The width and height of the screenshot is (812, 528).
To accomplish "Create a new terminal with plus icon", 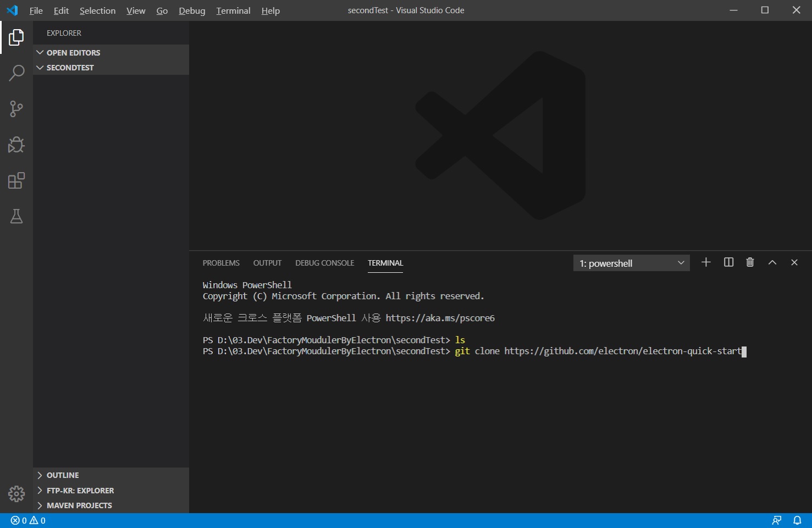I will point(706,262).
